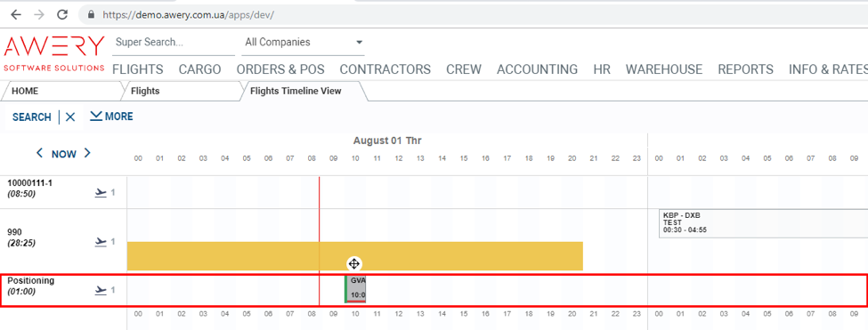
Task: Click the browser back arrow
Action: coord(16,14)
